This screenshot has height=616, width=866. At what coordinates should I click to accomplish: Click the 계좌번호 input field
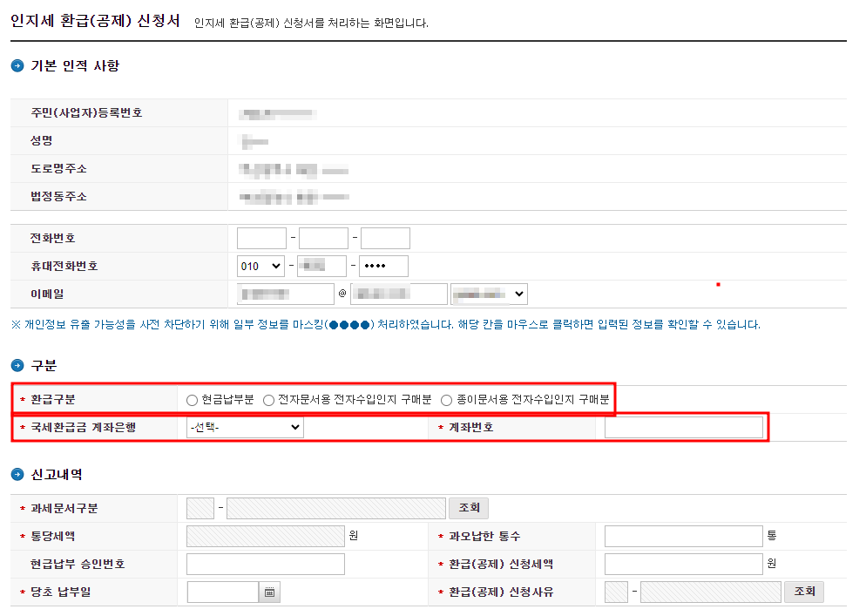[x=682, y=426]
